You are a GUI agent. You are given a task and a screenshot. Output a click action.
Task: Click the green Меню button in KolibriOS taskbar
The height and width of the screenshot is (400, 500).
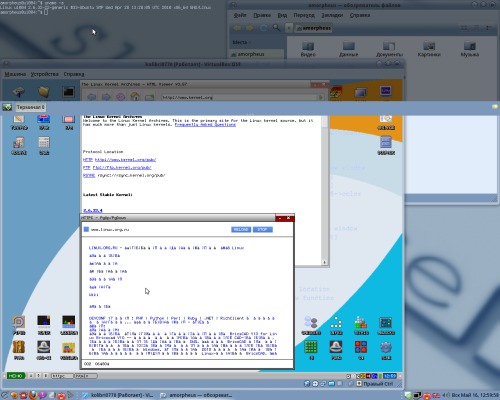[16, 376]
